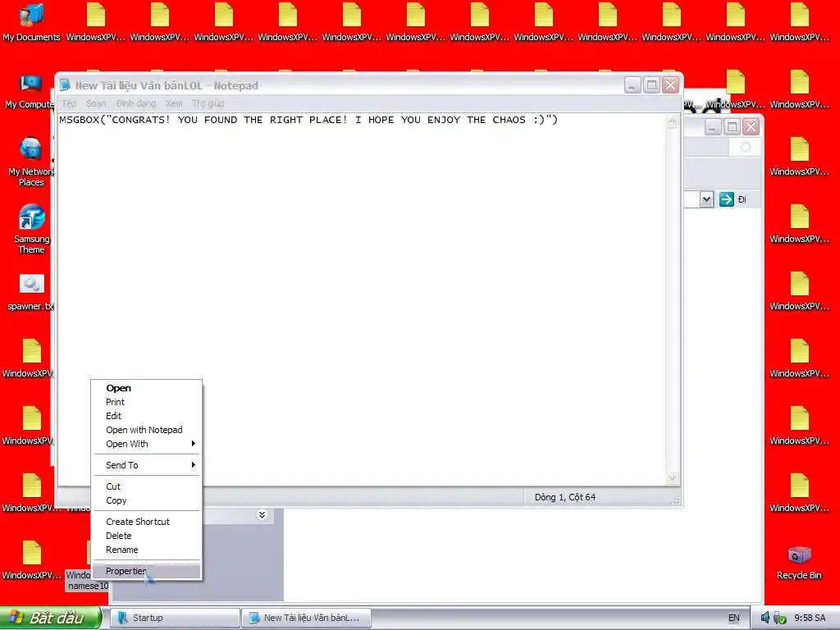Switch to New Tài liệu Văn bản taskbar button
The height and width of the screenshot is (630, 840).
[x=305, y=618]
